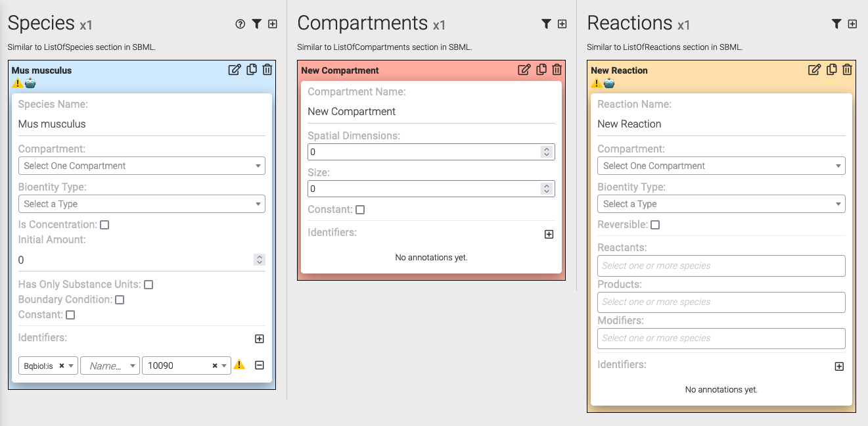Click the Products species selection field

pos(721,302)
